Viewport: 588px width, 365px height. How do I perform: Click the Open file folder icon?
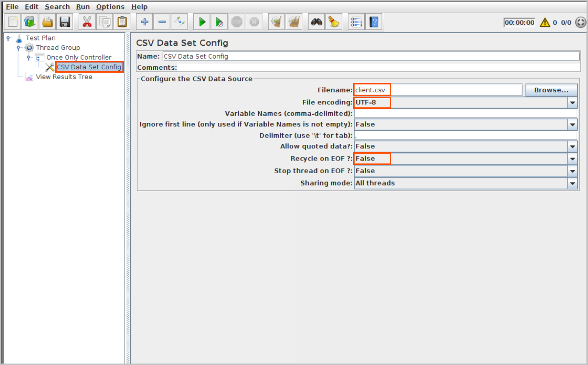pyautogui.click(x=47, y=22)
